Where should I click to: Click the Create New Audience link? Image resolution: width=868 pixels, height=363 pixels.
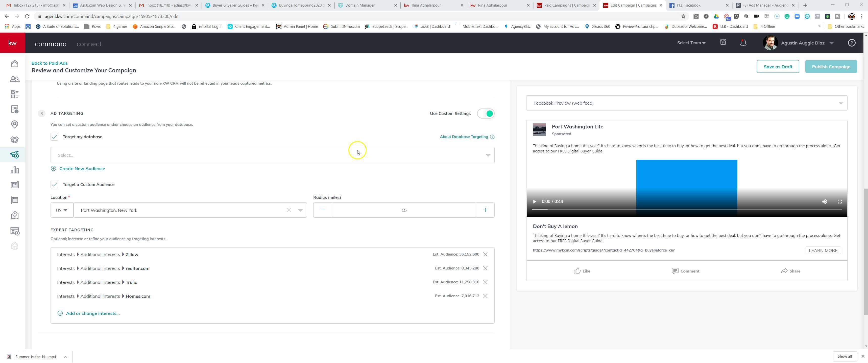[82, 169]
